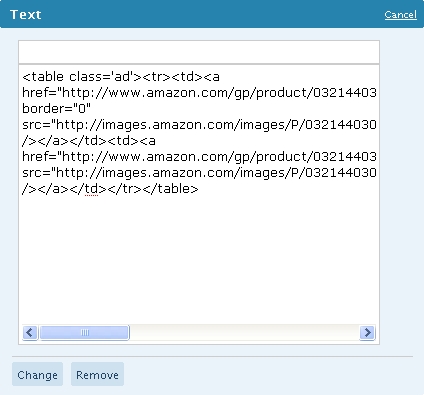Screen dimensions: 424x395
Task: Click the href line after /></a></td><td><a
Action: pos(199,157)
